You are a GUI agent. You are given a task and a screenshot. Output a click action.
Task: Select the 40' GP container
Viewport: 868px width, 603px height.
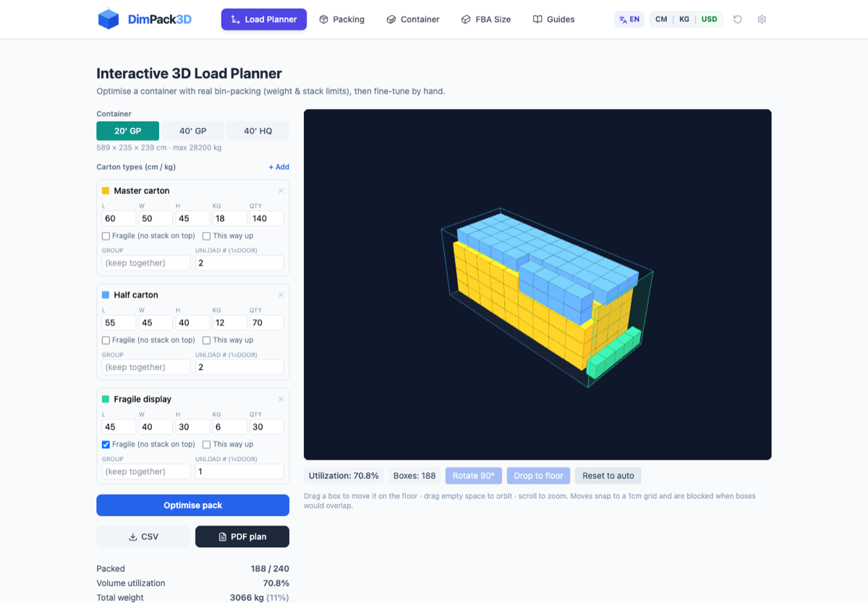click(193, 131)
